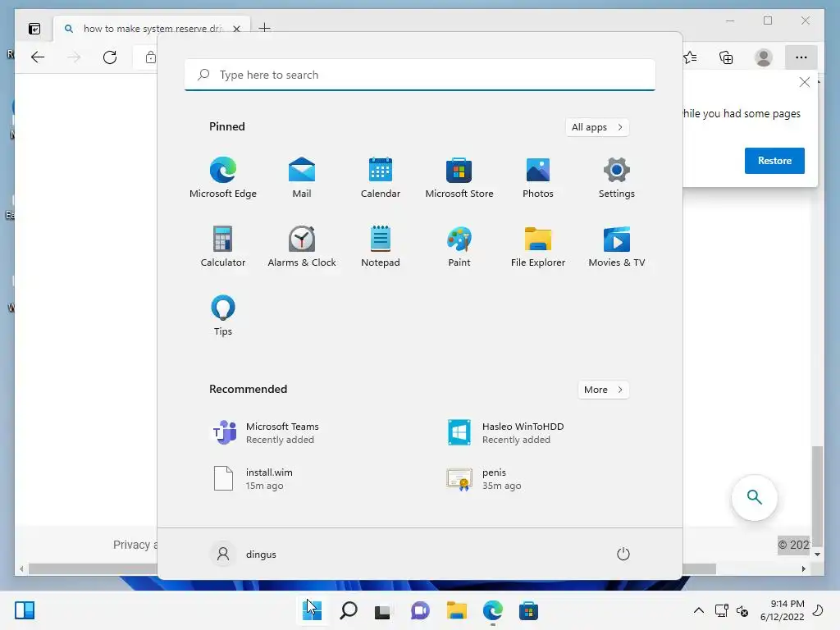Switch to Edge on the taskbar
Screen dimensions: 840x630
point(493,610)
